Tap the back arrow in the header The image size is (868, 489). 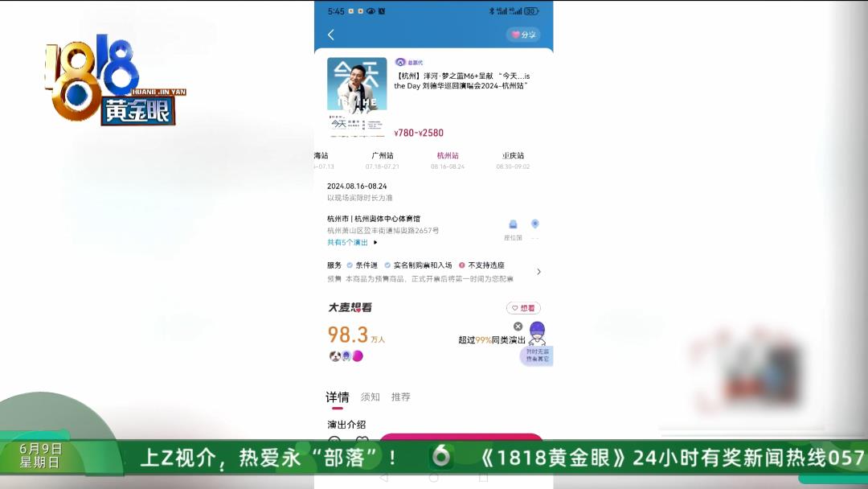(x=331, y=35)
